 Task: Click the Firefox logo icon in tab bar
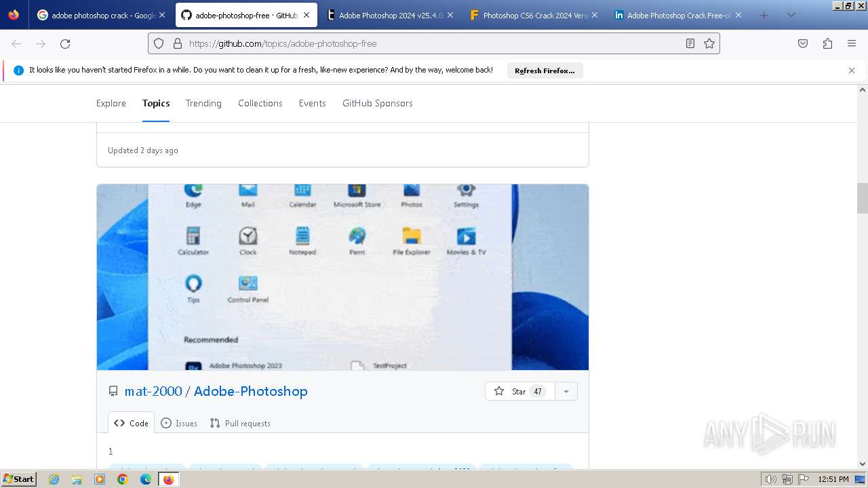(x=14, y=15)
